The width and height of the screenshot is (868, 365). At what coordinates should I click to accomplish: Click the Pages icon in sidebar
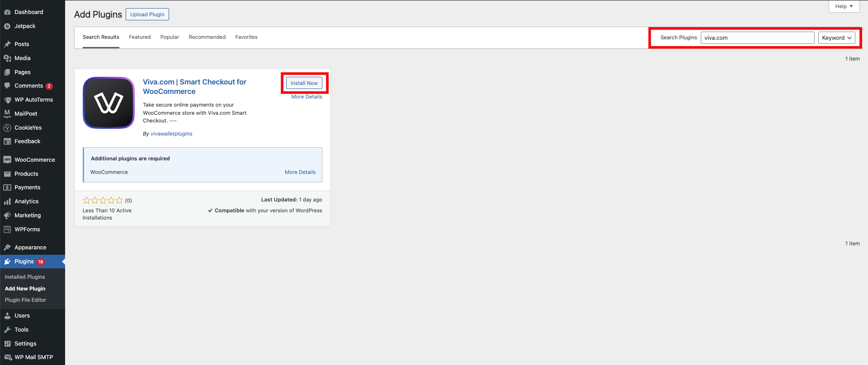click(7, 72)
